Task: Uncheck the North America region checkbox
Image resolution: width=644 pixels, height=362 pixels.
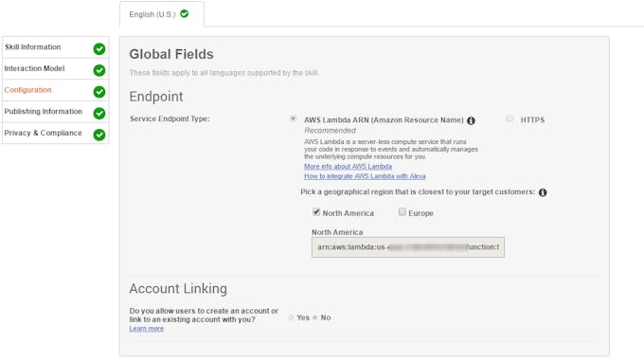Action: coord(316,212)
